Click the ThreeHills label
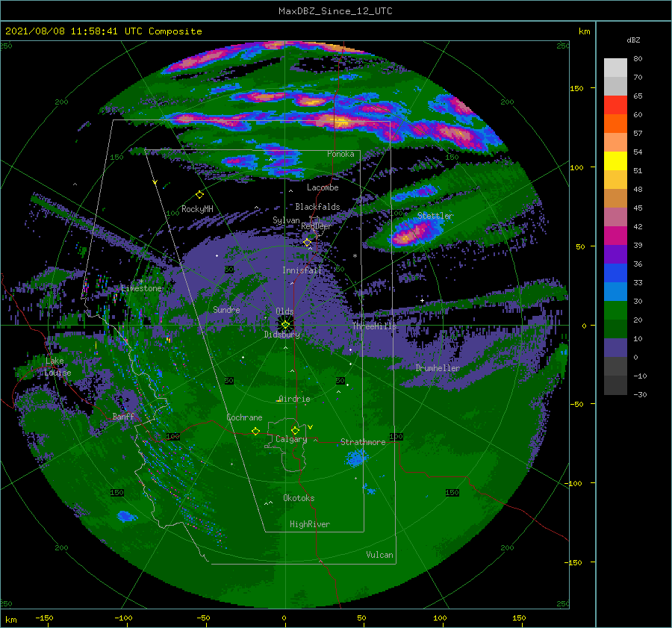The image size is (672, 628). pos(375,326)
